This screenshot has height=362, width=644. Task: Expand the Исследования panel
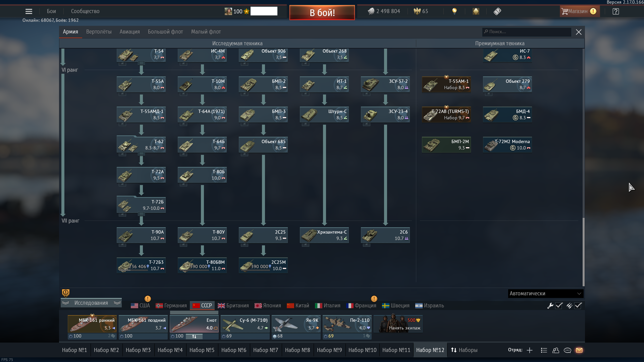[x=91, y=303]
